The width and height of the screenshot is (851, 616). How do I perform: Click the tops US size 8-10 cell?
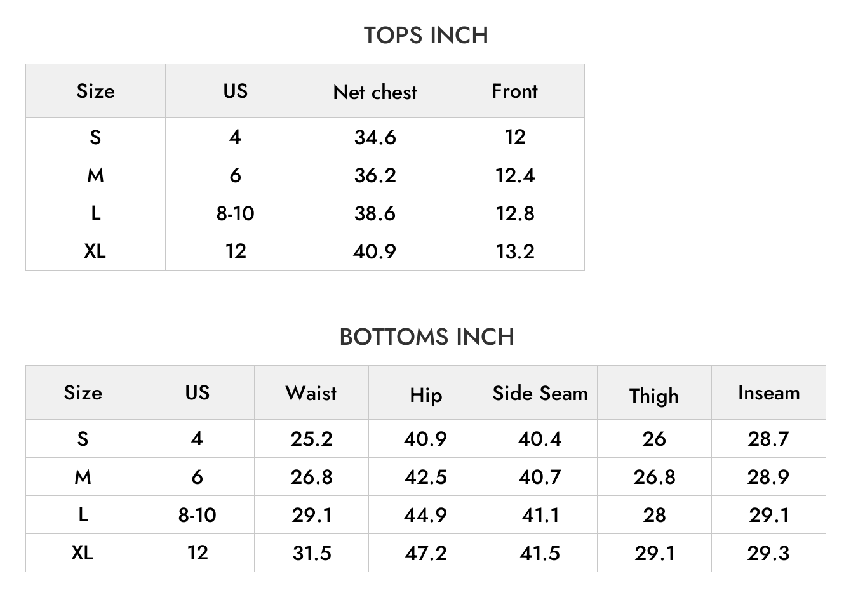pyautogui.click(x=235, y=213)
